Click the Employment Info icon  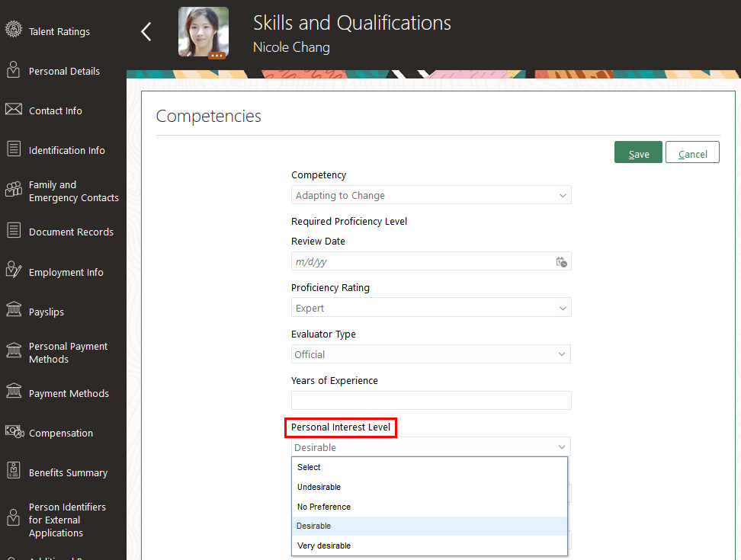tap(13, 270)
